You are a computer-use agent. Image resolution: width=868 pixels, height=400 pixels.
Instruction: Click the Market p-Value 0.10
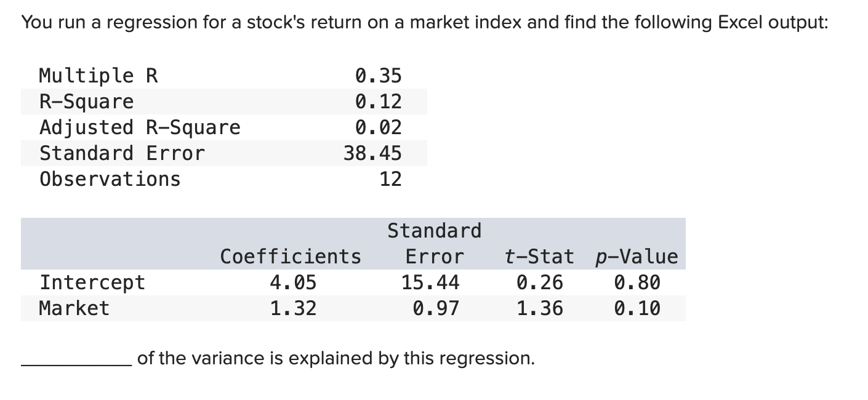pyautogui.click(x=637, y=308)
